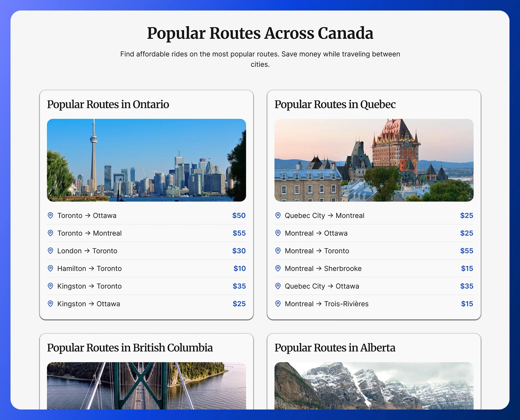This screenshot has width=520, height=420.
Task: Click the Quebec City château photo
Action: [x=374, y=160]
